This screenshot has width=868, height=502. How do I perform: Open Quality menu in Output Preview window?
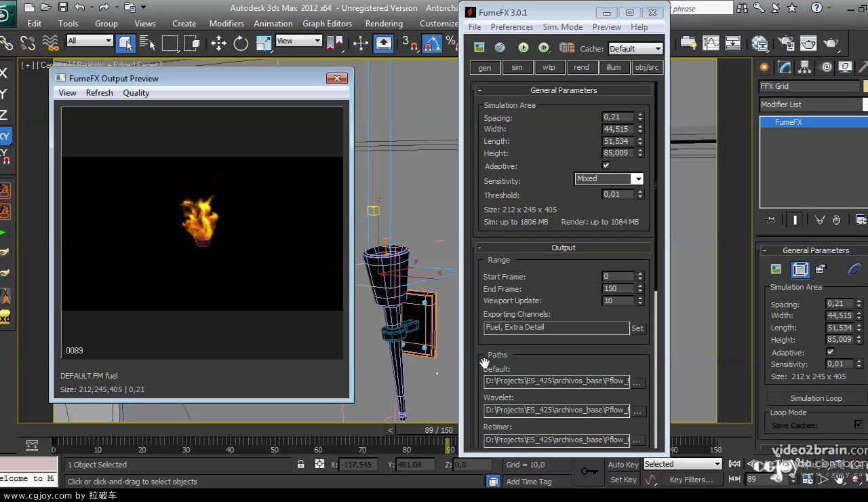click(136, 93)
